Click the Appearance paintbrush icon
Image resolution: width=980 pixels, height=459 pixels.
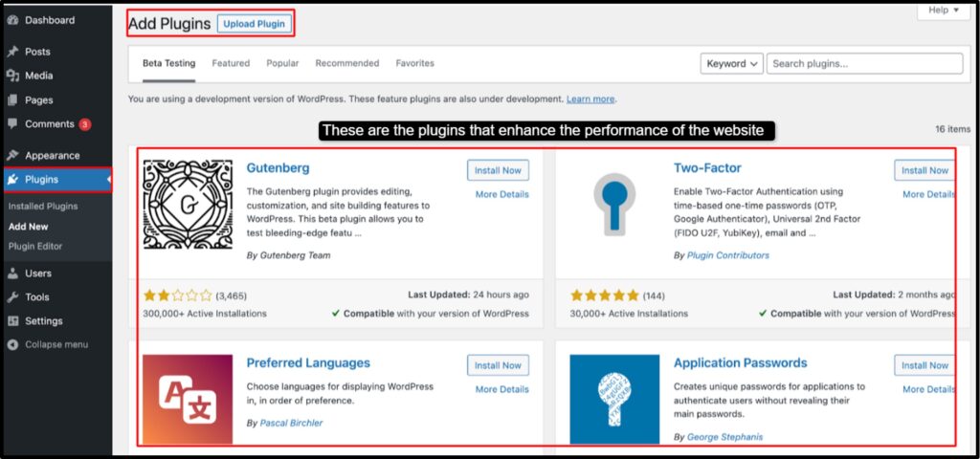[12, 156]
